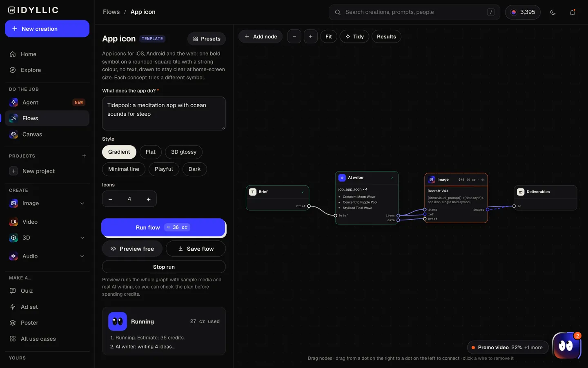Viewport: 588px width, 368px height.
Task: Open Canvas in sidebar
Action: coord(47,135)
